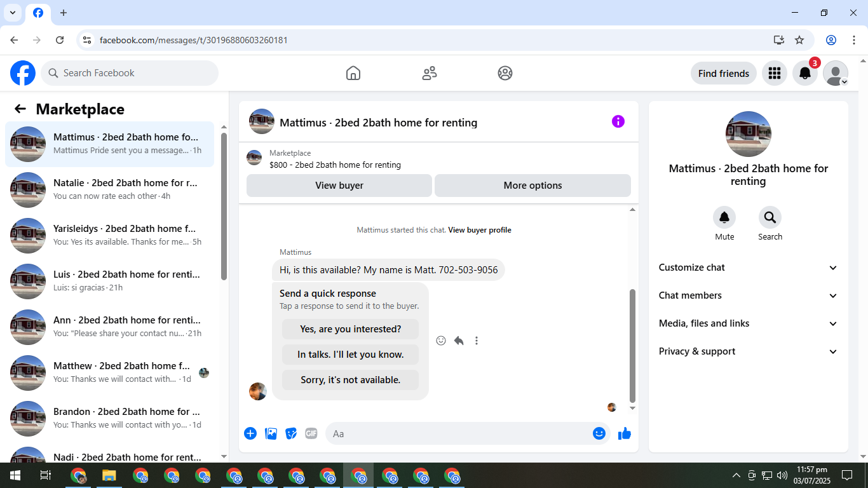Open the View buyer profile link
The image size is (868, 488).
[x=480, y=230]
